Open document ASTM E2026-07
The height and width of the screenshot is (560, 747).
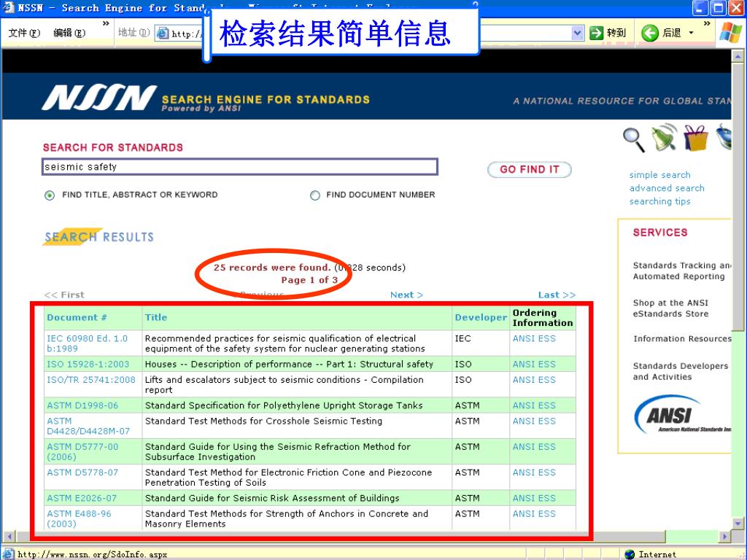coord(82,498)
